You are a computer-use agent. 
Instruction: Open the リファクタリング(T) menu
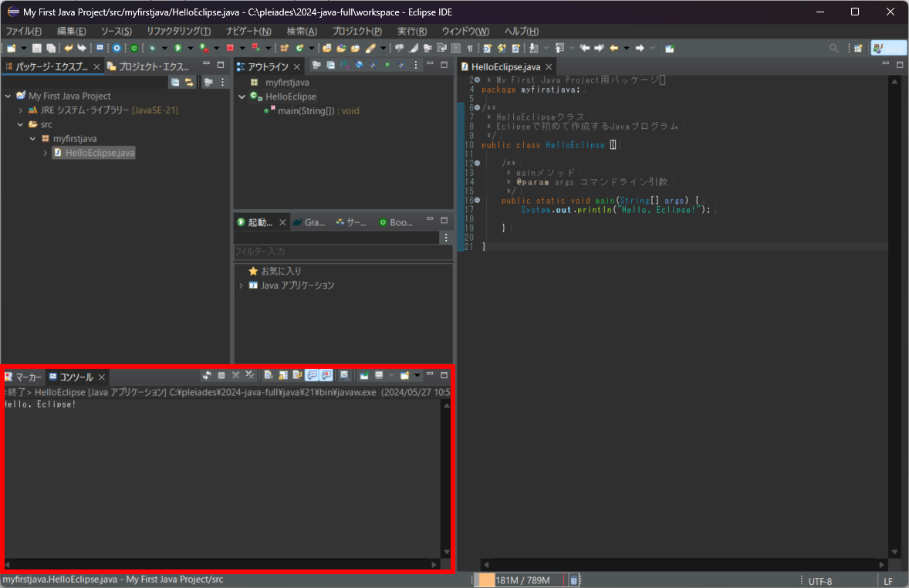point(178,32)
